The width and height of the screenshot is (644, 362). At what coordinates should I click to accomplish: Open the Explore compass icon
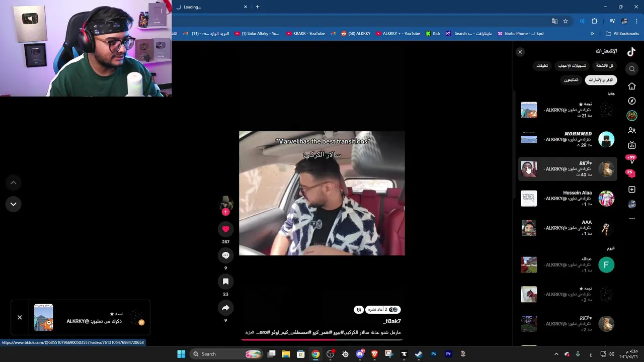click(x=632, y=101)
